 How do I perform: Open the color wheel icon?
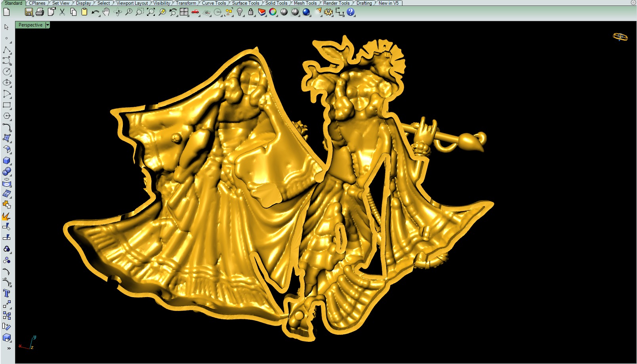click(273, 12)
